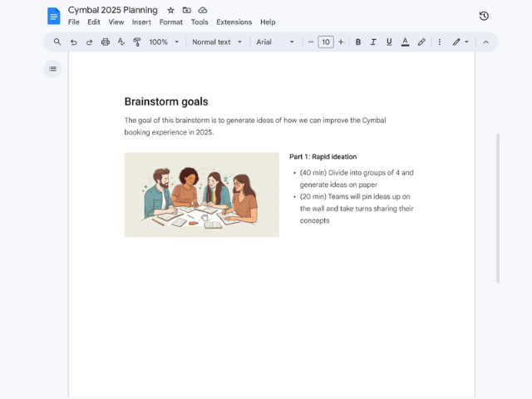532x399 pixels.
Task: Star the Cymbal 2025 Planning document
Action: click(170, 10)
